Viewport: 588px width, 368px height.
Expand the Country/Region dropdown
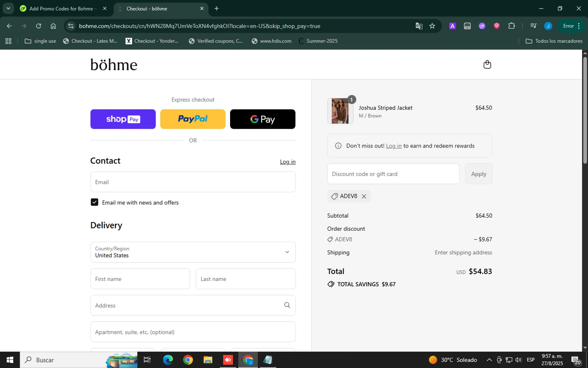193,252
